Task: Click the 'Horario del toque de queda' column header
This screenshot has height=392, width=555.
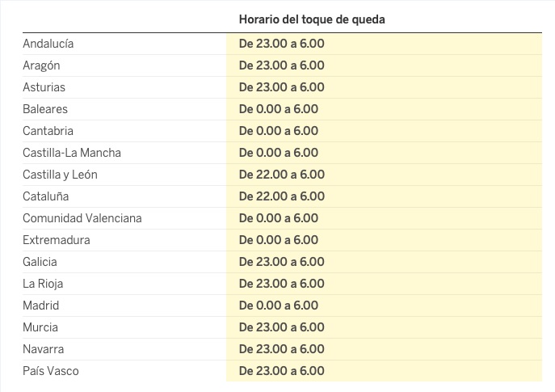Action: pos(312,19)
